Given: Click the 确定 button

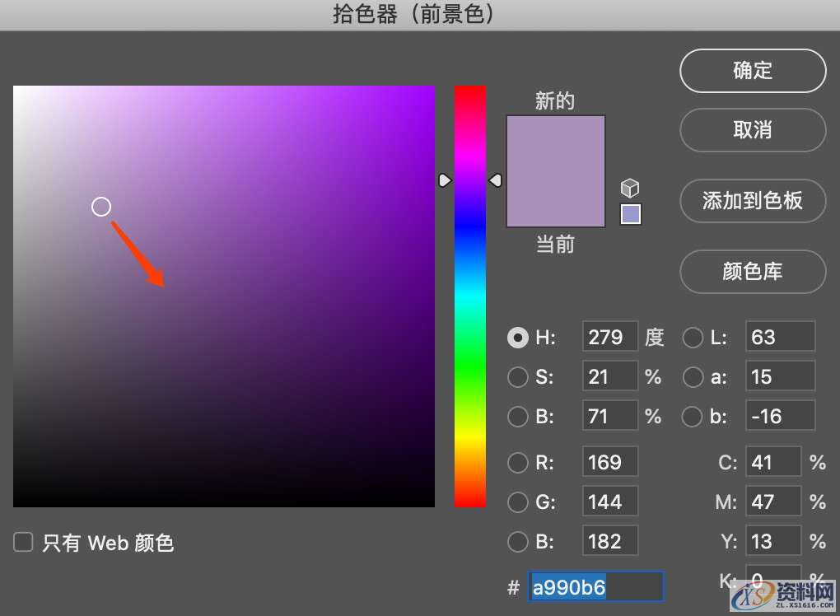Looking at the screenshot, I should click(752, 71).
